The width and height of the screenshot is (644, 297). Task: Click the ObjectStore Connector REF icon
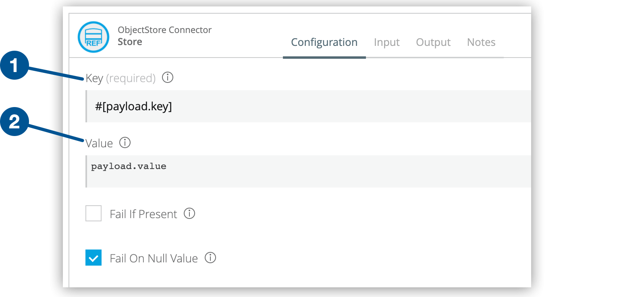click(x=93, y=37)
